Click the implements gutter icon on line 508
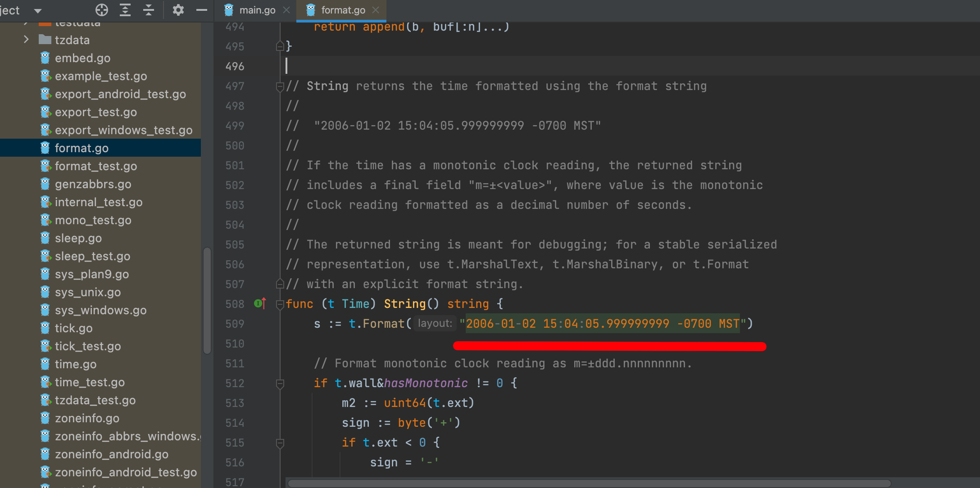The image size is (980, 488). point(260,304)
